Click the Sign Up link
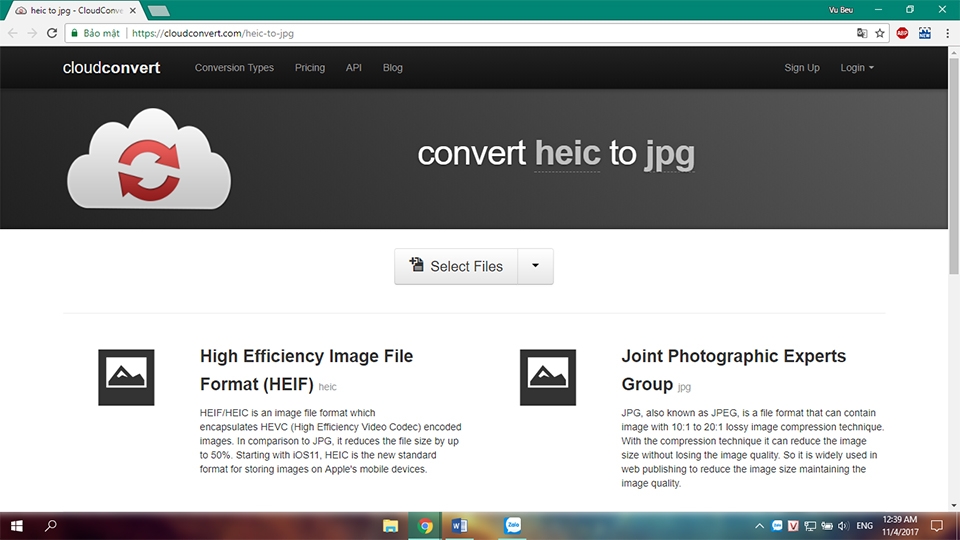Viewport: 960px width, 540px height. click(801, 68)
